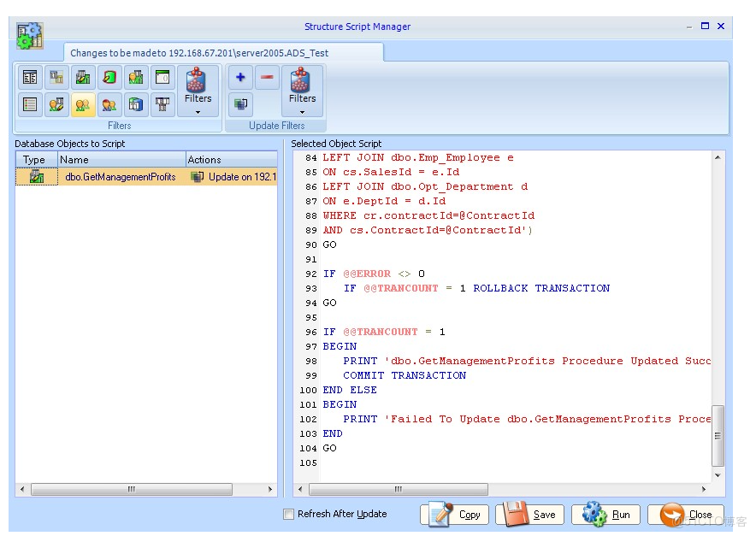
Task: Click the red minus icon under Update Filters
Action: click(269, 77)
